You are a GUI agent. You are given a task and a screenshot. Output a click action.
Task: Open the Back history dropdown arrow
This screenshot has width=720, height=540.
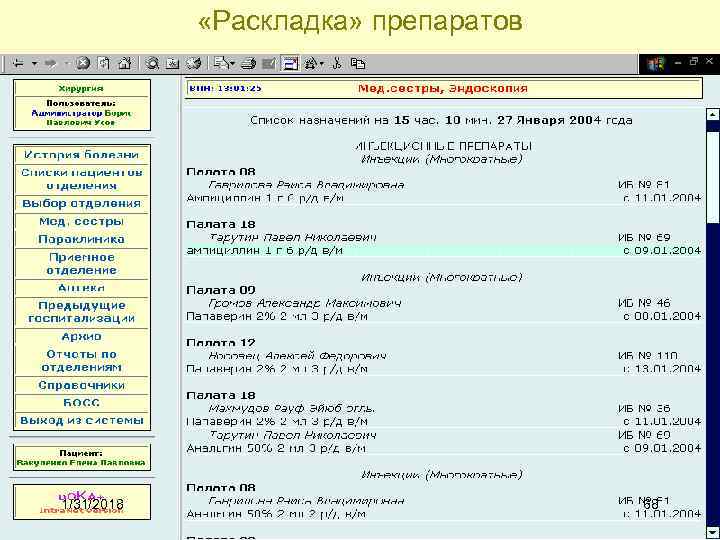[x=34, y=63]
